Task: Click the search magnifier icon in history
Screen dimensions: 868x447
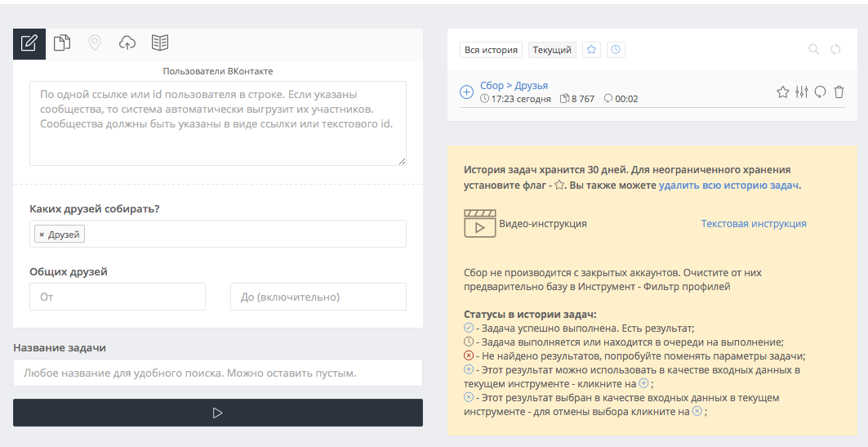Action: (x=813, y=50)
